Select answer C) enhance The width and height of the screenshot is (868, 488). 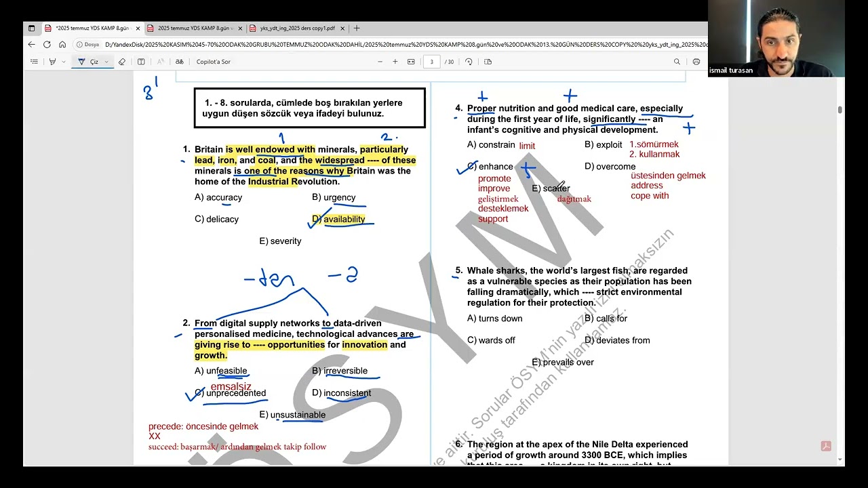490,166
